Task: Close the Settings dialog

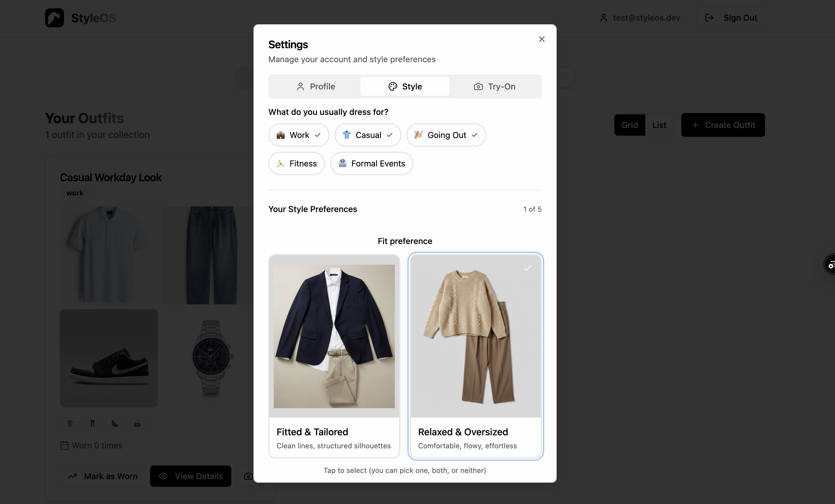Action: click(x=542, y=39)
